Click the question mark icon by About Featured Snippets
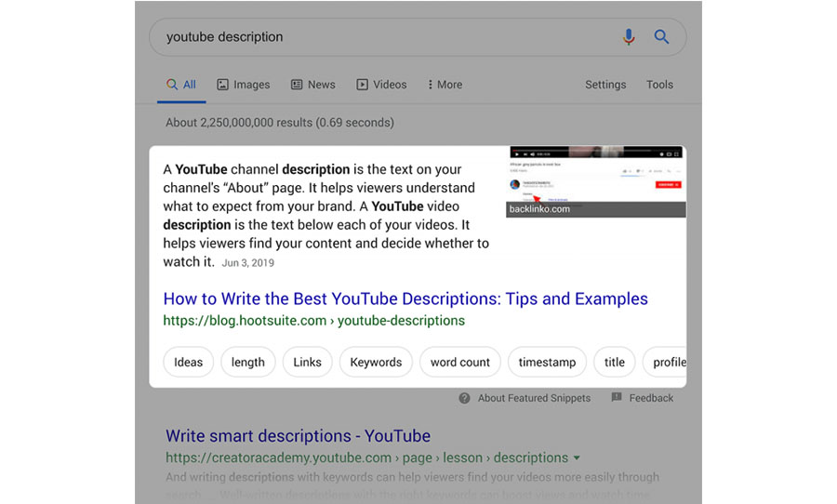 (x=464, y=398)
